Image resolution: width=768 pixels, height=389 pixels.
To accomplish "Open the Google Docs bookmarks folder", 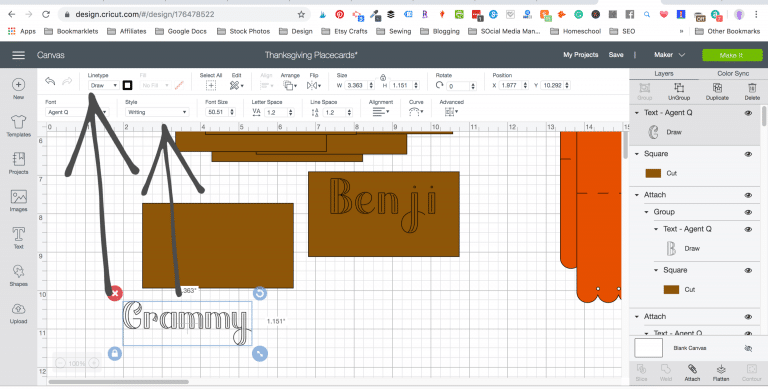I will click(181, 31).
